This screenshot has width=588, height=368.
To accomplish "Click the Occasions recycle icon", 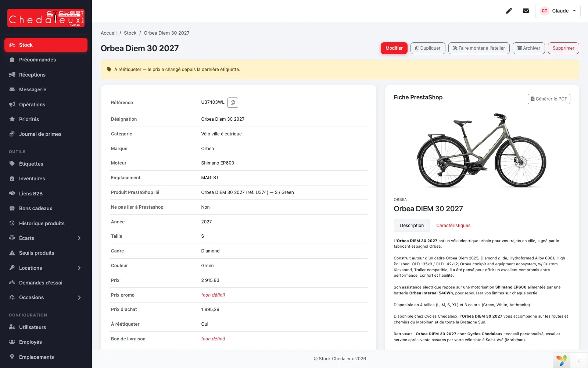I will point(12,297).
